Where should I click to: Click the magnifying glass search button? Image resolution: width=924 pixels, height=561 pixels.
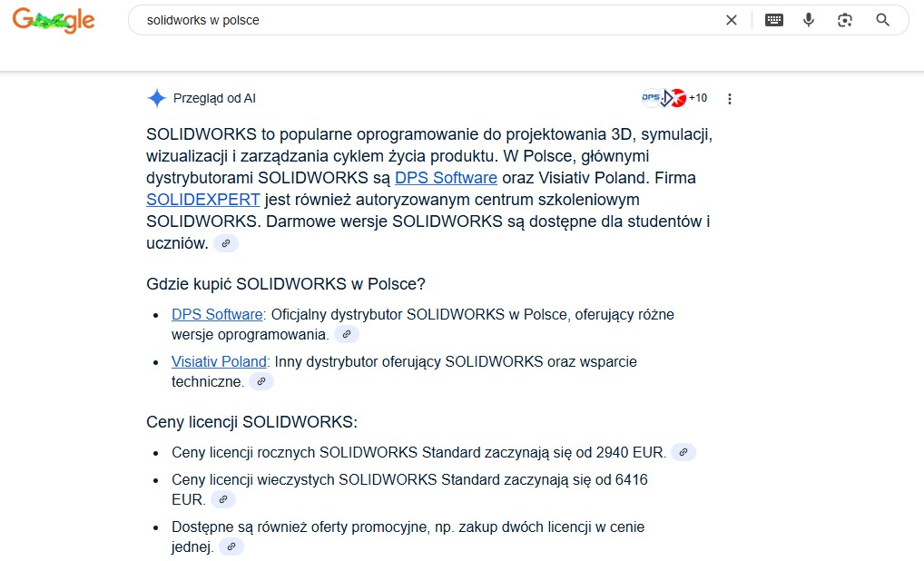click(x=883, y=20)
